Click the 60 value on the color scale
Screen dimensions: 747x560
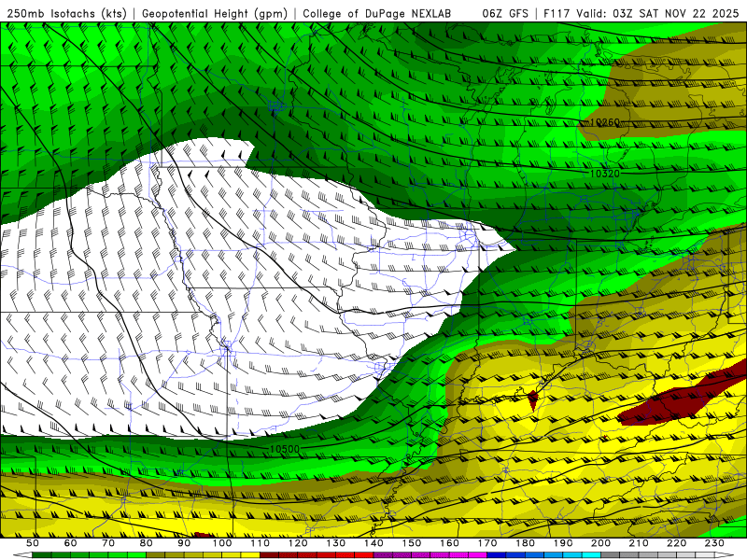[x=70, y=543]
